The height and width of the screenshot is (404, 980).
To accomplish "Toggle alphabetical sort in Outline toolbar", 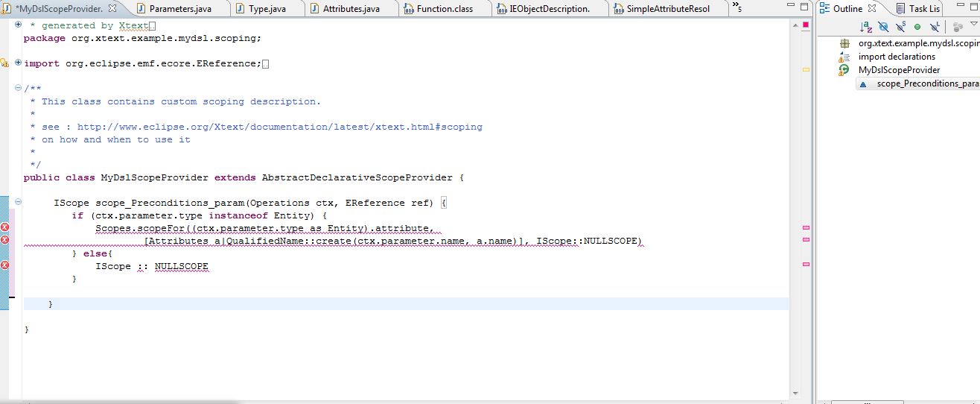I will (865, 27).
